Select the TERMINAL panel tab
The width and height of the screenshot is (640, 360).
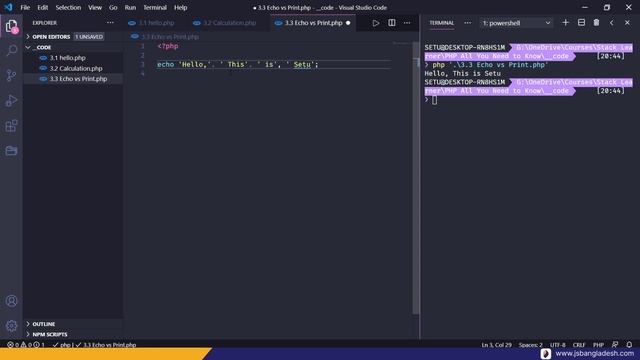(x=442, y=23)
